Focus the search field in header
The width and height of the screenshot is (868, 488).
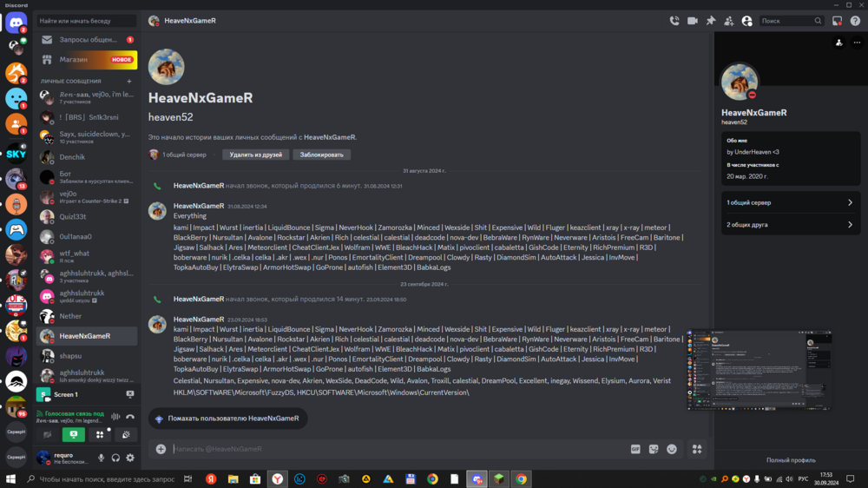click(791, 21)
